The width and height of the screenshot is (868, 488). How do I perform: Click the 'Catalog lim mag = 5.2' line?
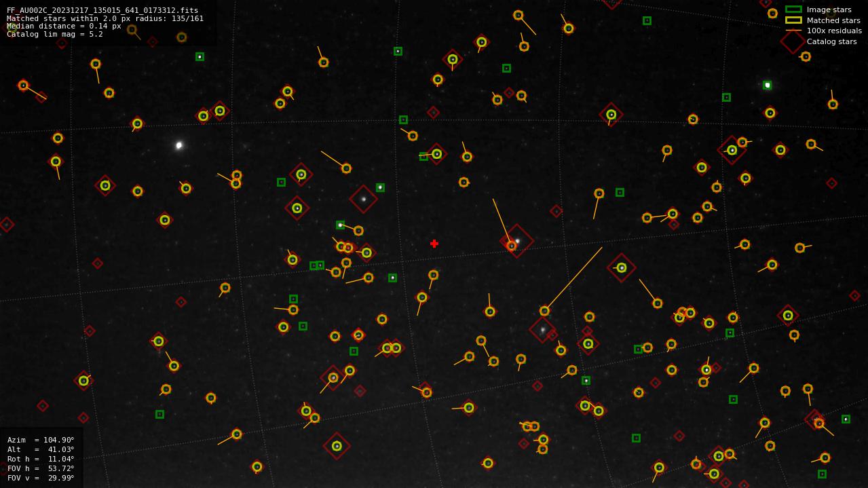55,35
